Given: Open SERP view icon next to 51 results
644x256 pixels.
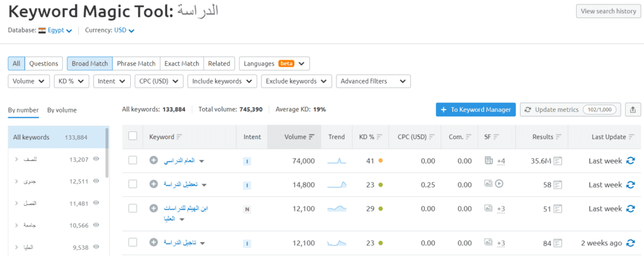Looking at the screenshot, I should point(557,209).
